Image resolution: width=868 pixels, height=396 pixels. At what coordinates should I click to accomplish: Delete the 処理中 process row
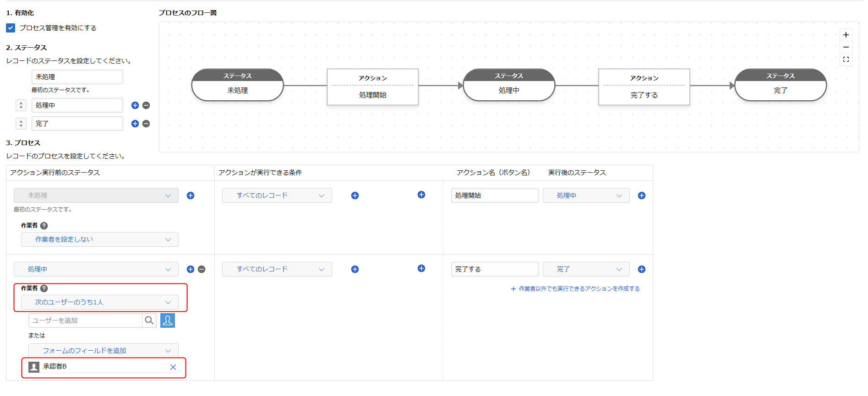202,269
